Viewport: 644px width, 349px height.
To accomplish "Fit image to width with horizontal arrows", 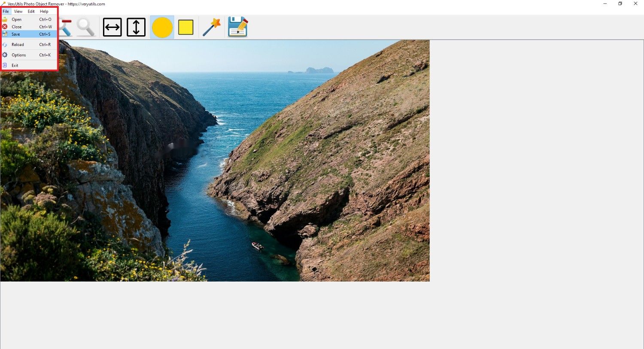I will coord(112,27).
